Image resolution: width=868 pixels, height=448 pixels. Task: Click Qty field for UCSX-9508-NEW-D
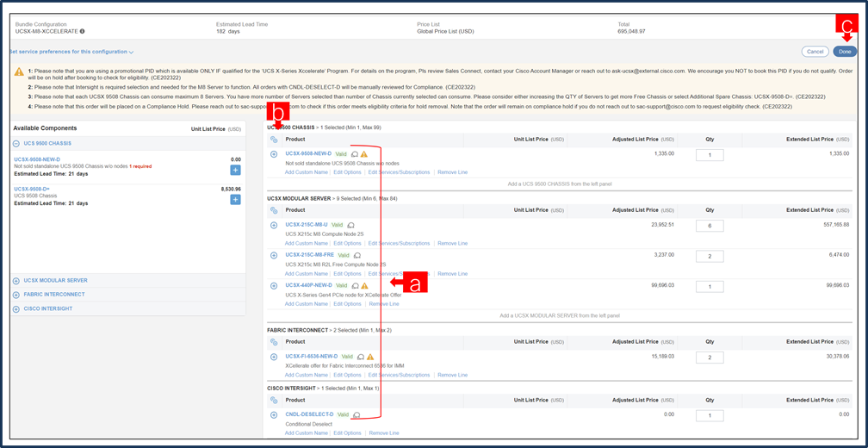(x=710, y=155)
